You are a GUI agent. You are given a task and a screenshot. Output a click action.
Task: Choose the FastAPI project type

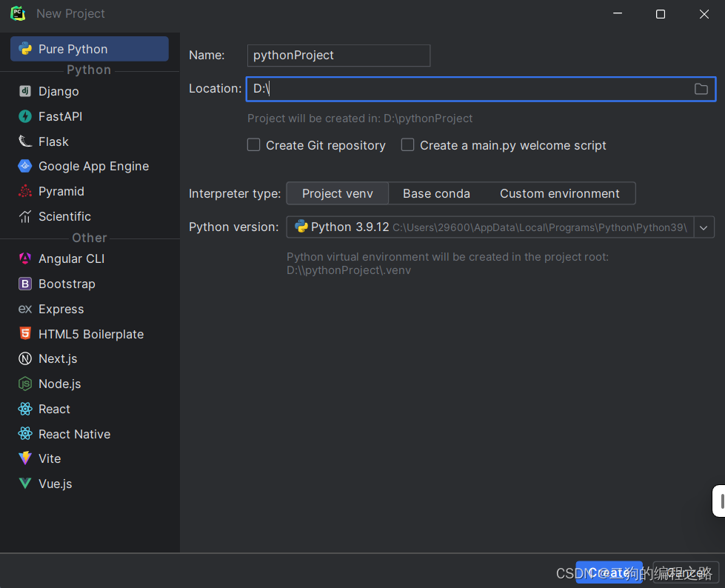90,116
